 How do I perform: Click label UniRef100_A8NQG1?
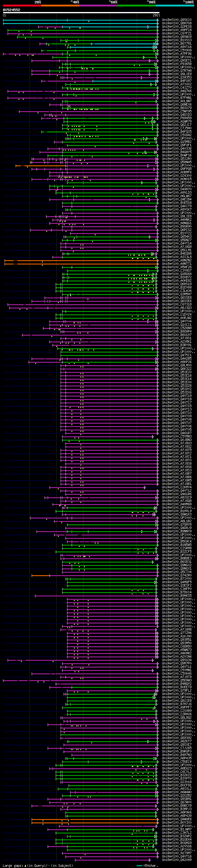pos(177,224)
